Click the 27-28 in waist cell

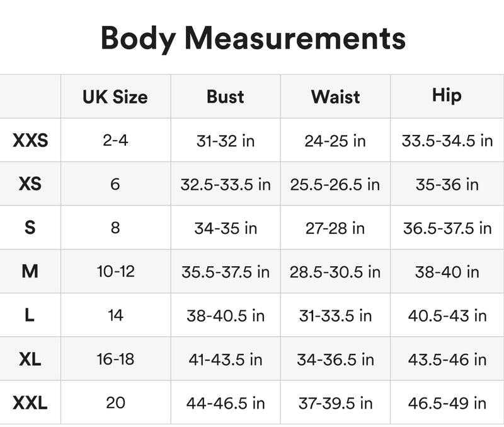pos(335,228)
